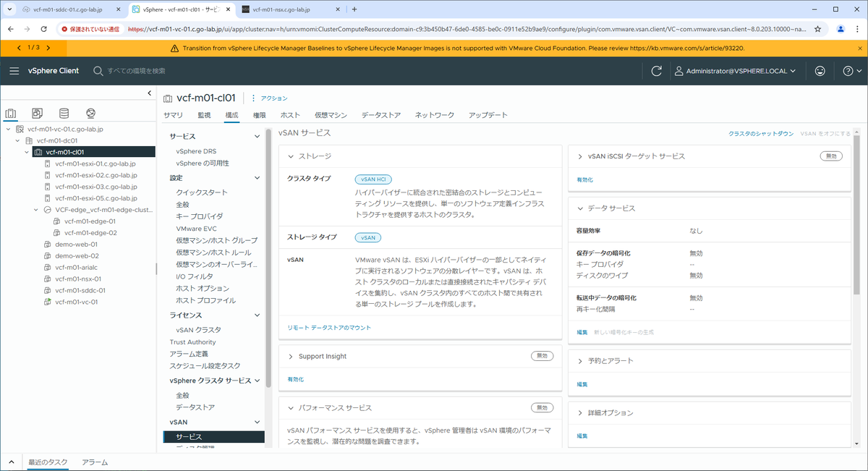Select Networking inventory icon
The height and width of the screenshot is (471, 868).
[90, 114]
